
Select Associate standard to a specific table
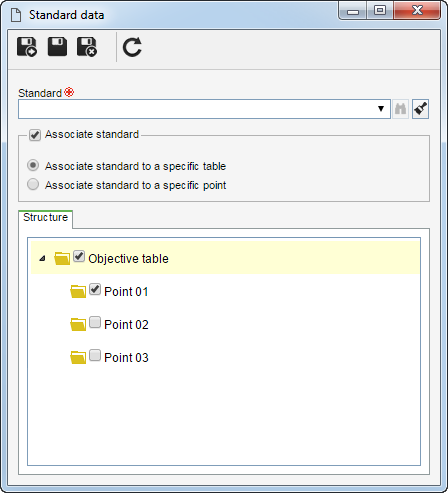pyautogui.click(x=33, y=165)
